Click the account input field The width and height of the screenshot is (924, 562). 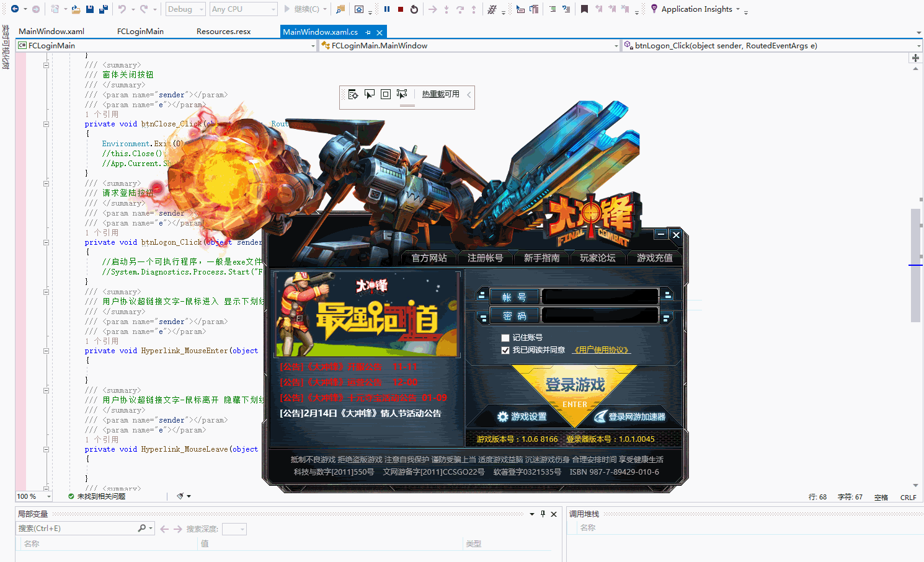coord(600,297)
